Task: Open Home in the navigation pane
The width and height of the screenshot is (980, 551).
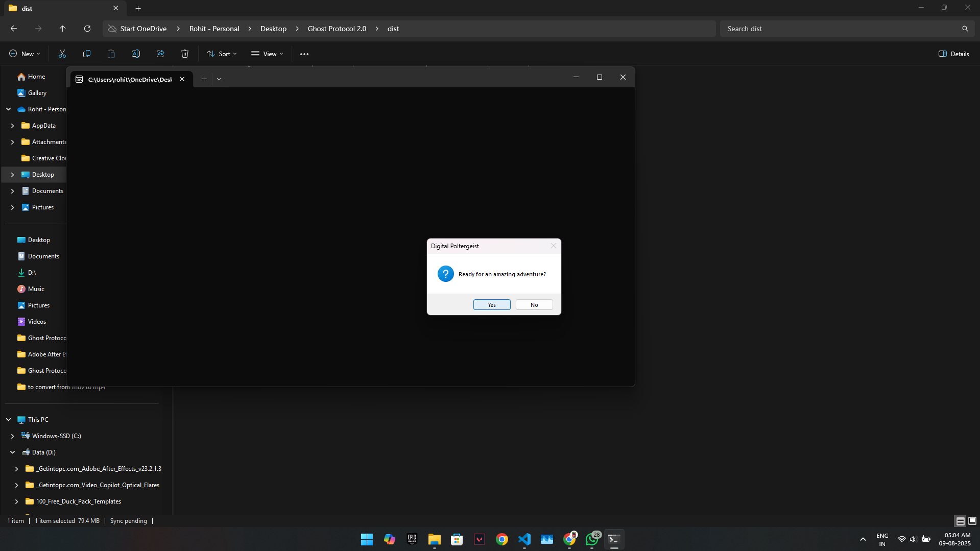Action: tap(36, 77)
